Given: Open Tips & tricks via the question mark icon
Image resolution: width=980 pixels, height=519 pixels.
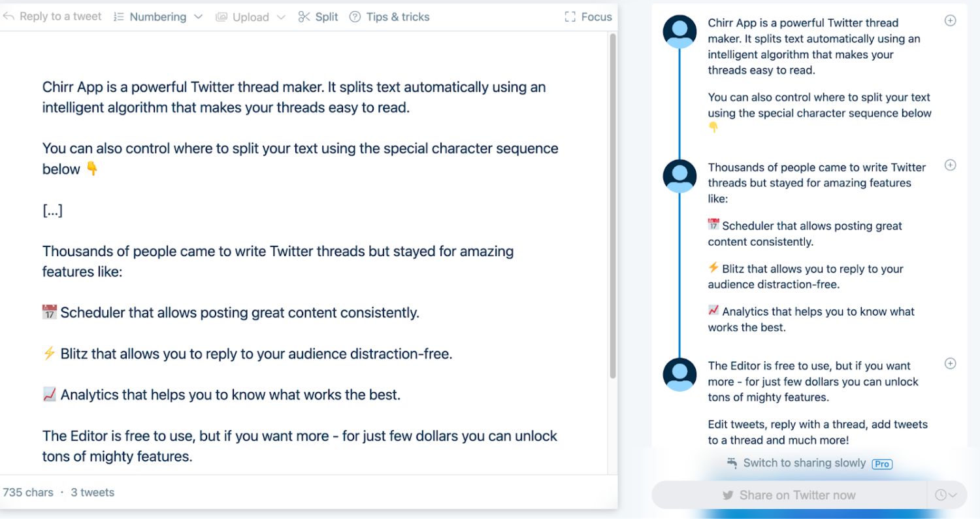Looking at the screenshot, I should 353,16.
